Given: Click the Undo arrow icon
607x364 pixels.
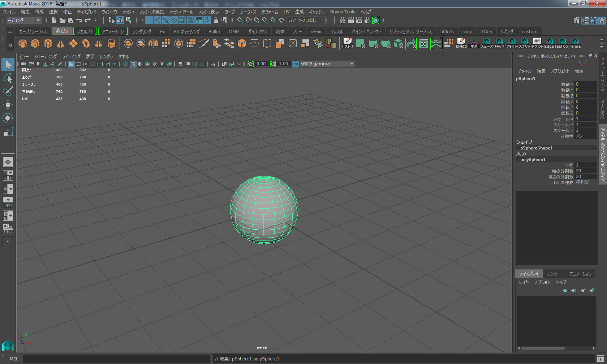Looking at the screenshot, I should click(x=79, y=20).
